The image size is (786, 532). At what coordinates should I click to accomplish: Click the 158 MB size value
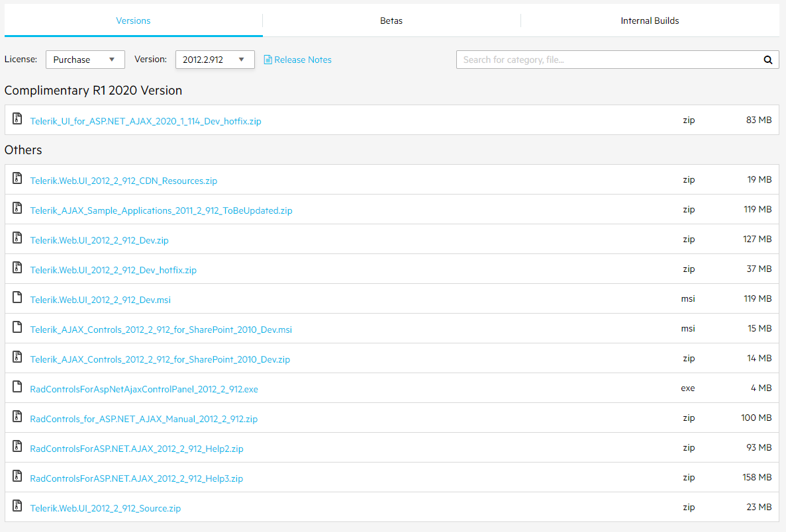757,477
